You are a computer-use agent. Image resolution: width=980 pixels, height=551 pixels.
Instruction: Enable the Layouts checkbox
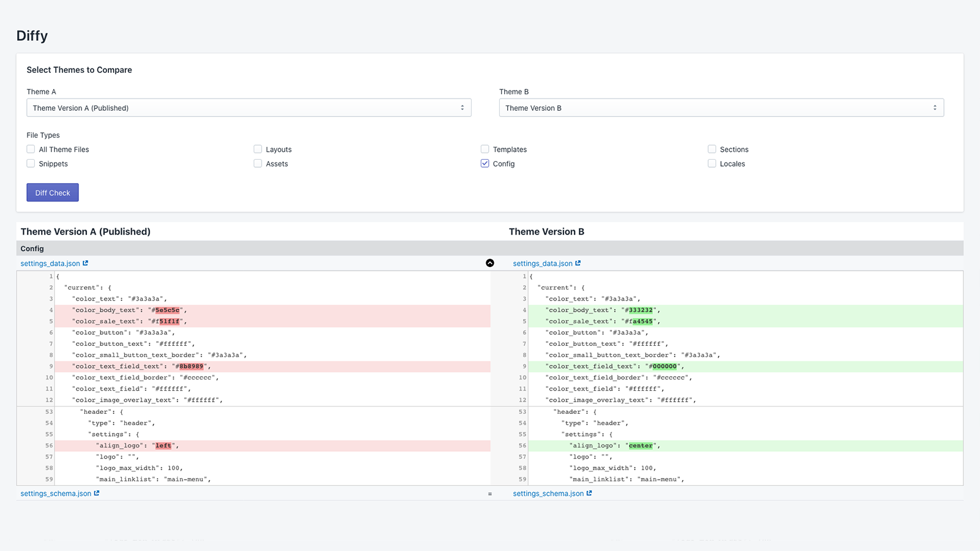258,149
